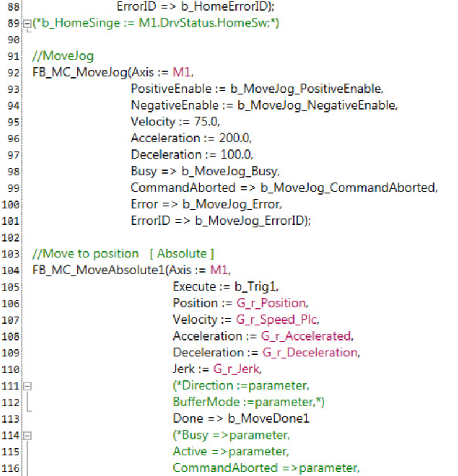The width and height of the screenshot is (458, 476).
Task: Click the b_MoveJog_PositiveEnable variable
Action: pyautogui.click(x=306, y=89)
